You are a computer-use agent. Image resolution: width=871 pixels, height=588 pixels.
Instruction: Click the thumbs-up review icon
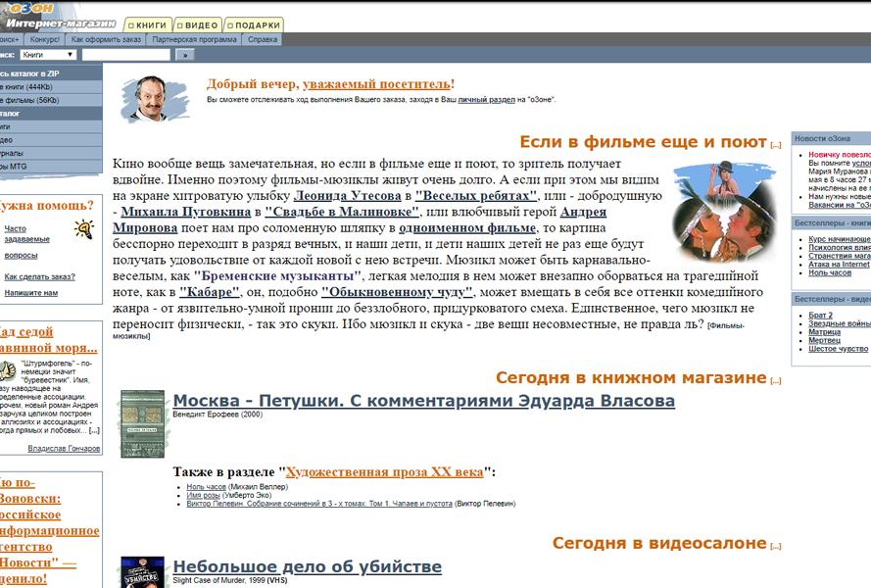pyautogui.click(x=9, y=370)
